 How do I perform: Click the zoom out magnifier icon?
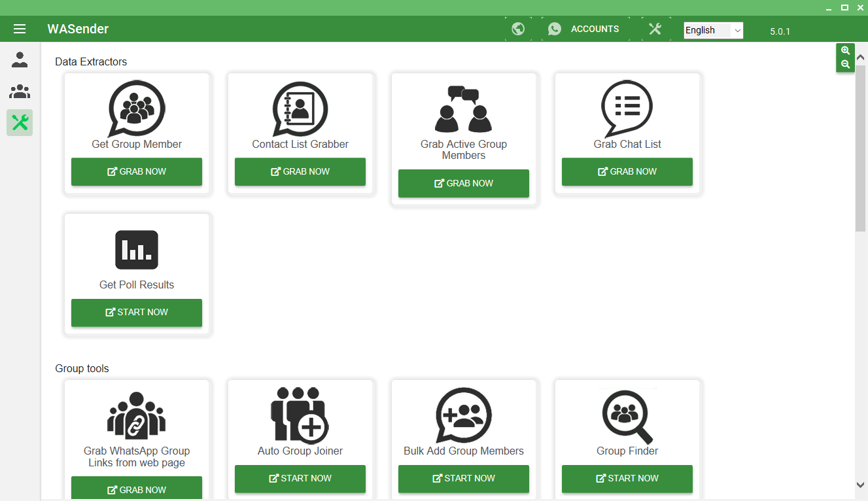[x=845, y=64]
